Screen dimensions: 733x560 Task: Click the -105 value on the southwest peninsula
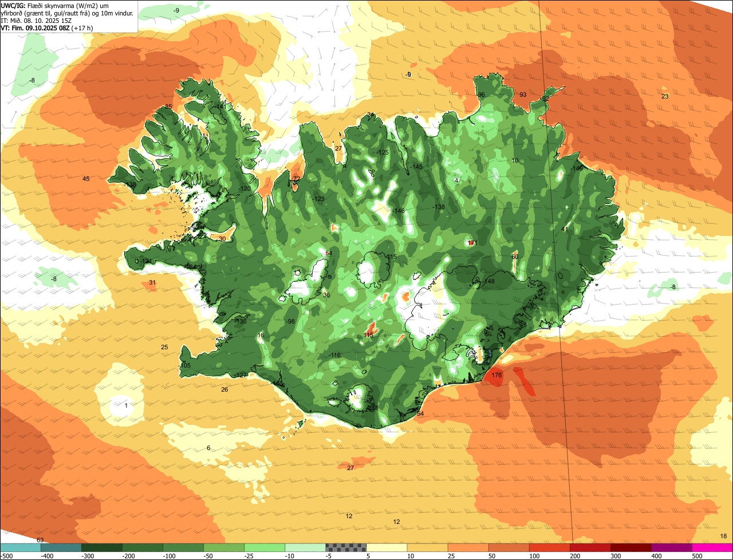click(x=184, y=365)
